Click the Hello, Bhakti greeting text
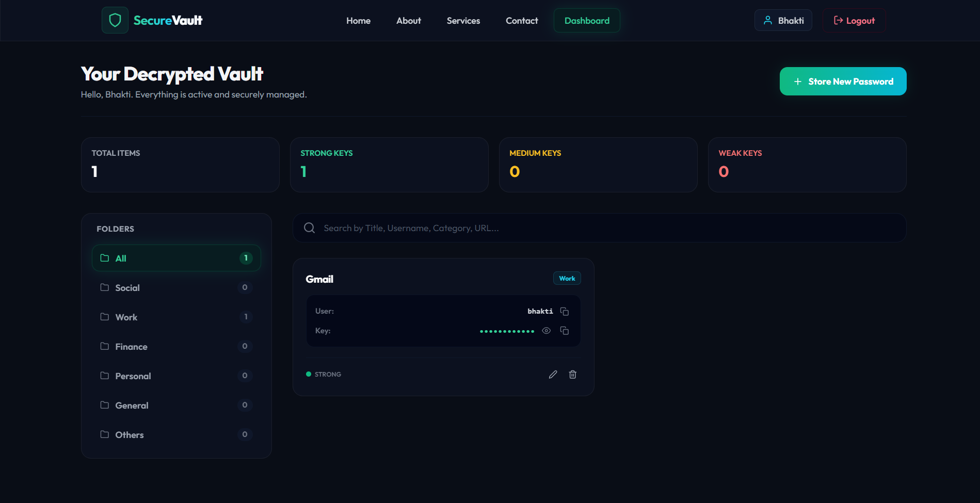980x503 pixels. (x=194, y=94)
